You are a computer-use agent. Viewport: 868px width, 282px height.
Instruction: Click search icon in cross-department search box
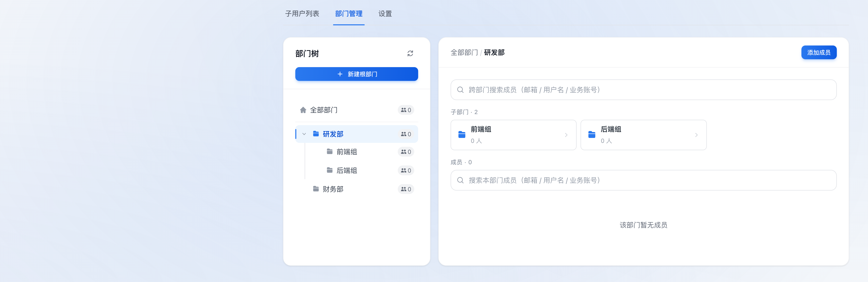click(460, 90)
